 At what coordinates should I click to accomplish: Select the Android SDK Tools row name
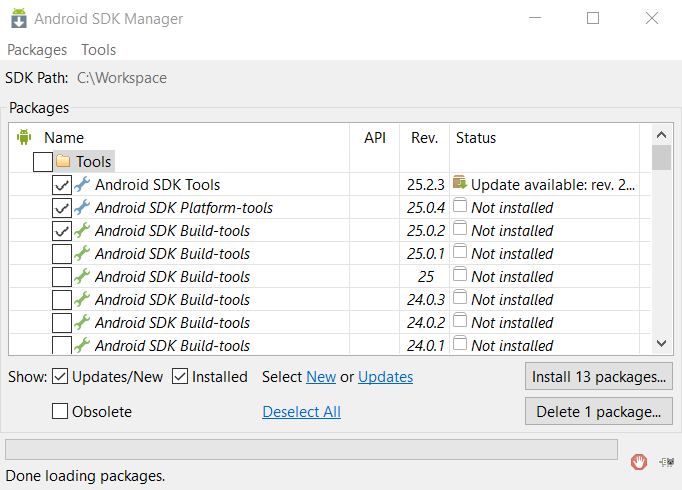[158, 185]
